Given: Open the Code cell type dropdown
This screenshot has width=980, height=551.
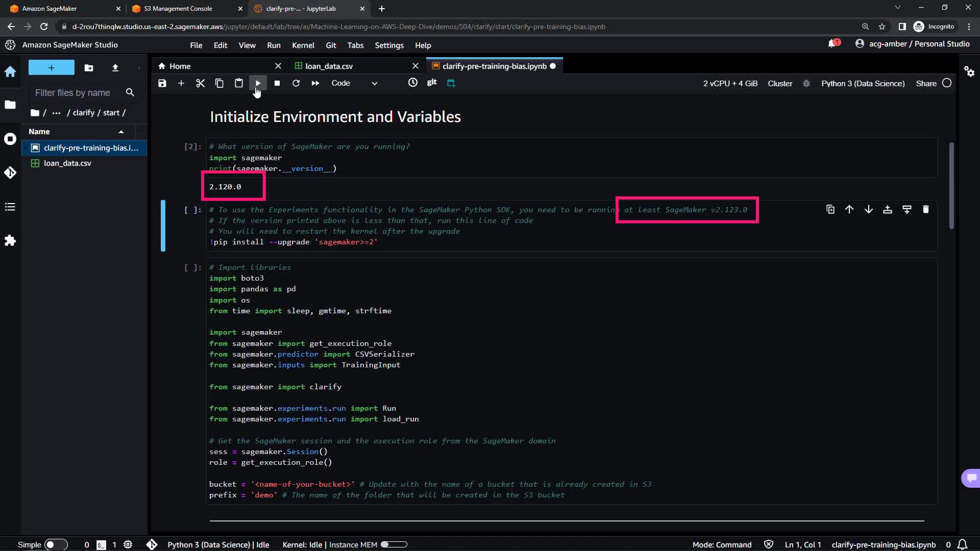Looking at the screenshot, I should click(354, 83).
